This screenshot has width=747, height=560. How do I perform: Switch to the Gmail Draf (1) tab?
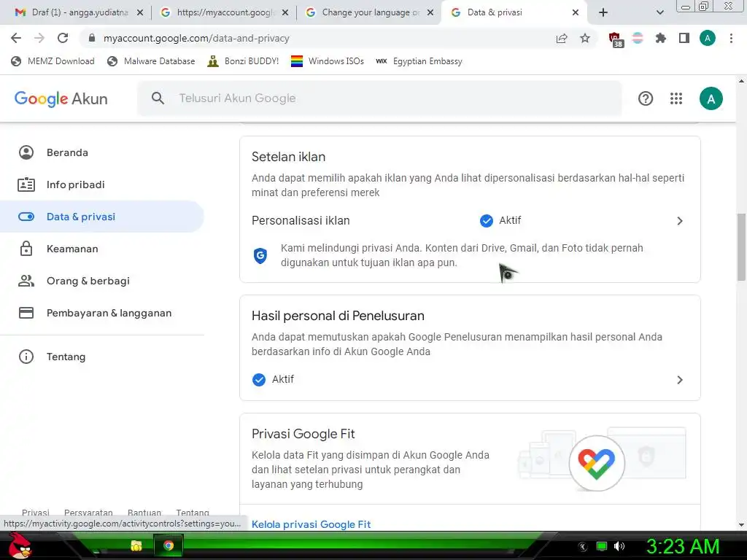[x=79, y=12]
